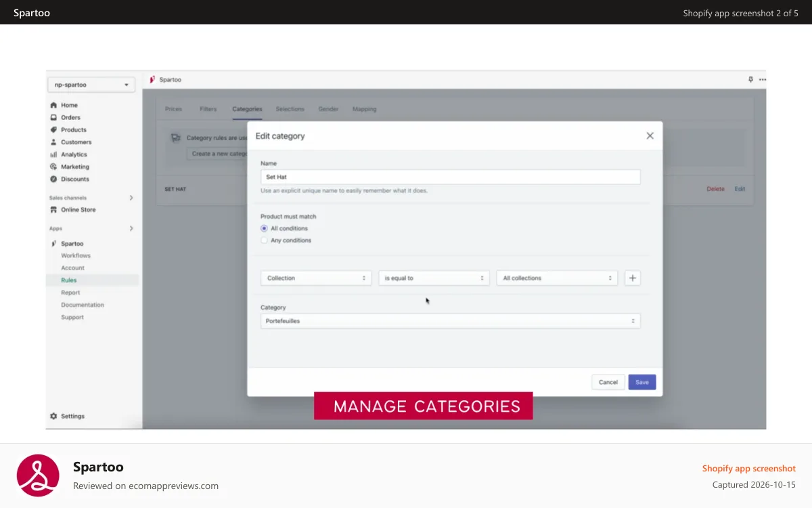Click the category rules info banner icon
Image resolution: width=812 pixels, height=508 pixels.
(x=176, y=138)
